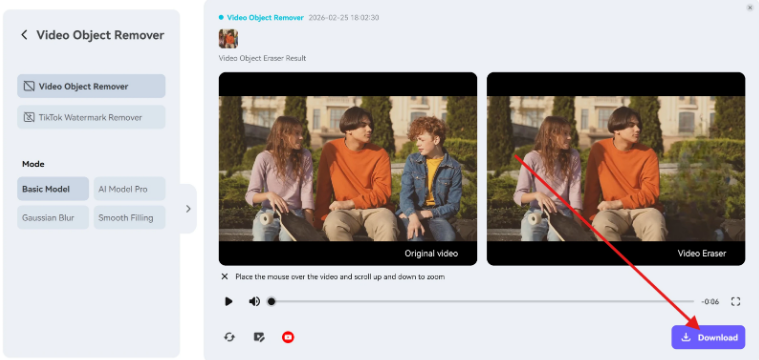Viewport: 759px width, 360px height.
Task: Click the playback progress bar handle
Action: 272,301
